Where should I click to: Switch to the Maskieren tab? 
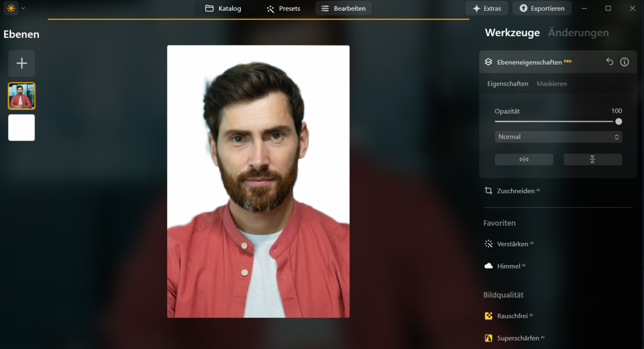[x=552, y=84]
